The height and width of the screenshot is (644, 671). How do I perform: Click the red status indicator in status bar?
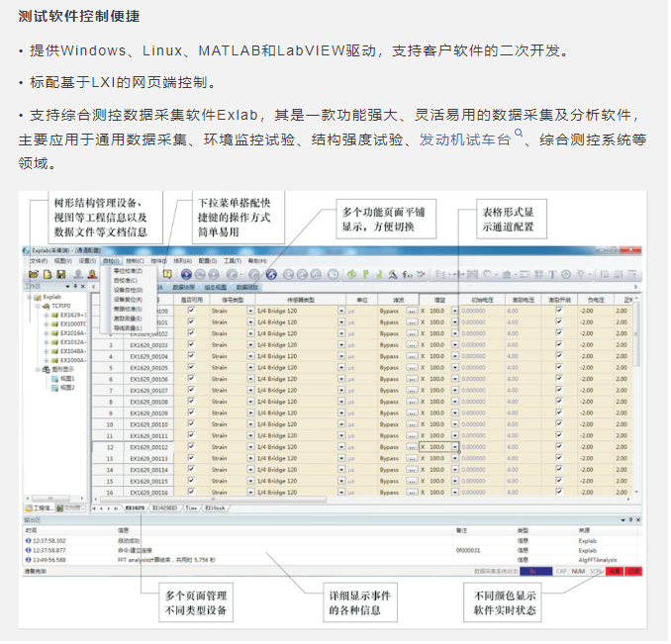click(x=614, y=571)
